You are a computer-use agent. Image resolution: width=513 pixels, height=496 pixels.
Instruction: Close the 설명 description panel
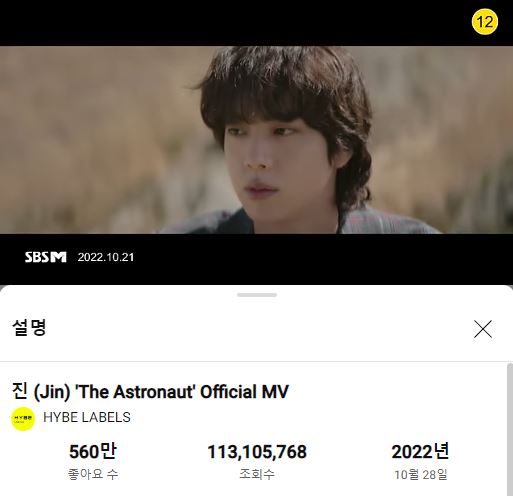[483, 329]
